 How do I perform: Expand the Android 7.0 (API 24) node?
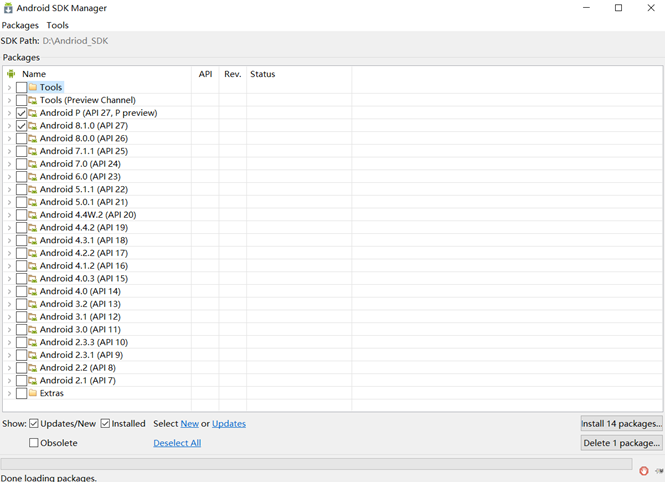tap(9, 164)
